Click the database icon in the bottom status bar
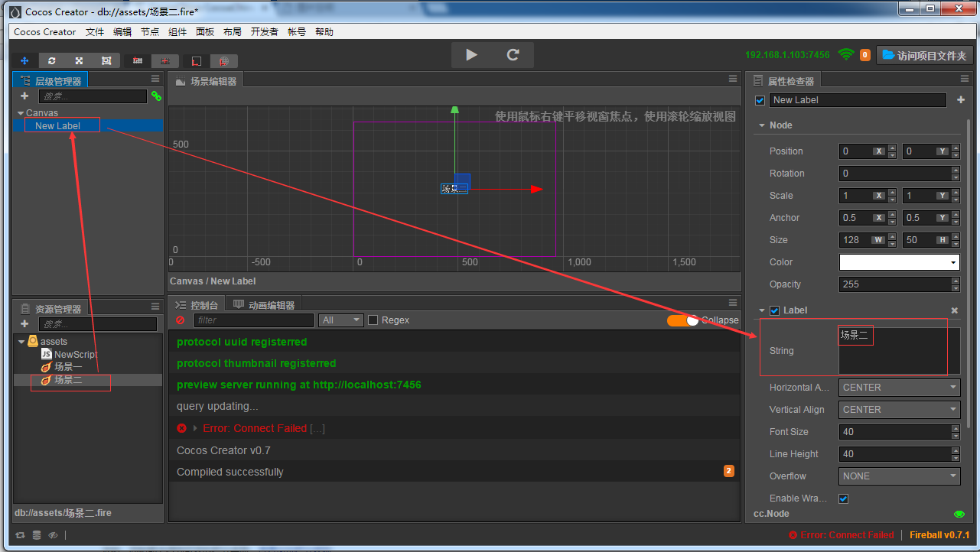This screenshot has height=552, width=980. (x=37, y=535)
